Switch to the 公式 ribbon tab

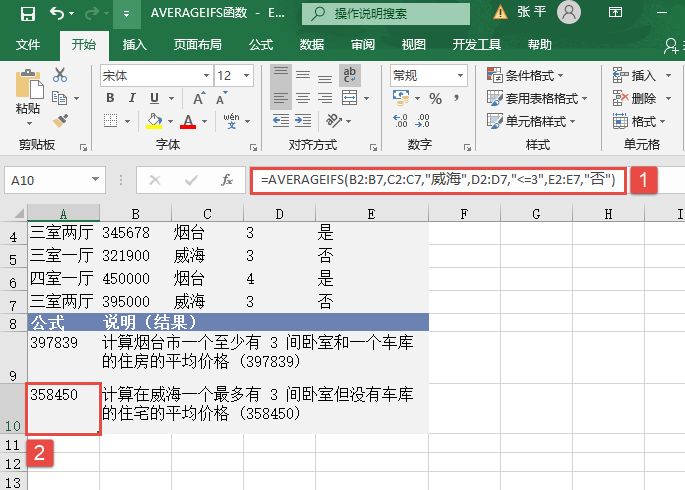point(261,45)
